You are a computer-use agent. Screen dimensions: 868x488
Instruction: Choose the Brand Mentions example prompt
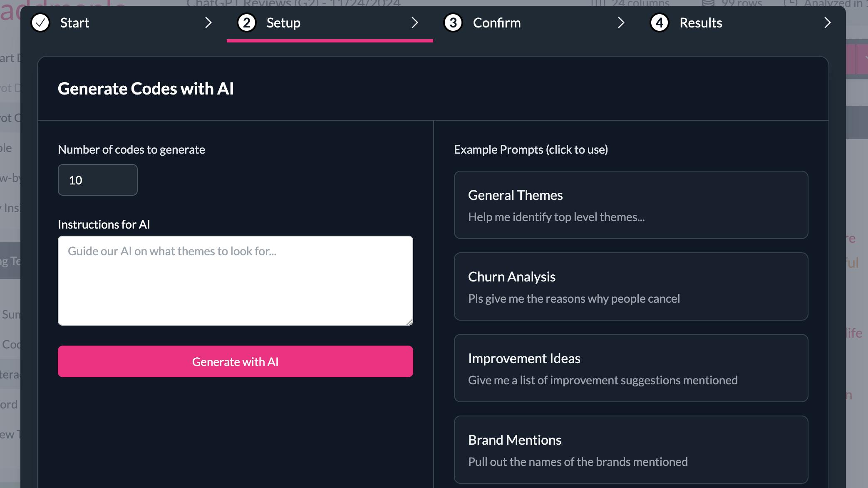tap(630, 450)
